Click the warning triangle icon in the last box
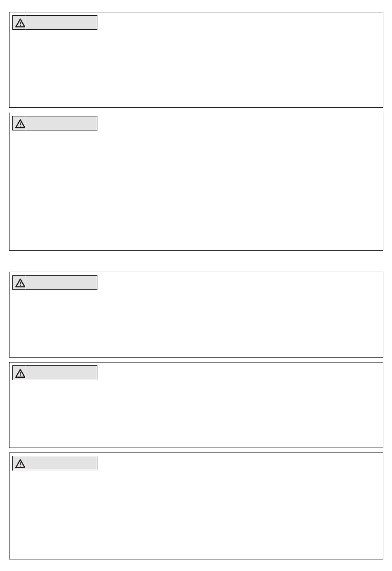The image size is (392, 571). coord(20,464)
